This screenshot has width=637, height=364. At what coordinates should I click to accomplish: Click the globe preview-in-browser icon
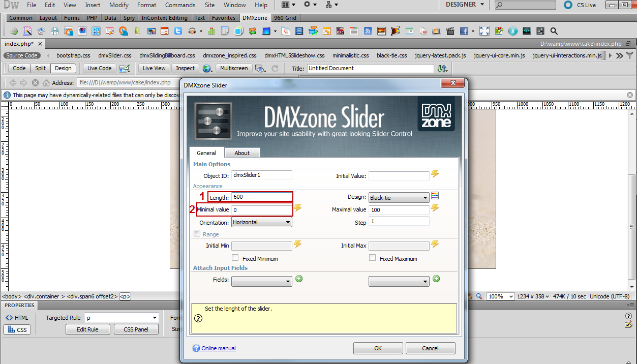206,68
